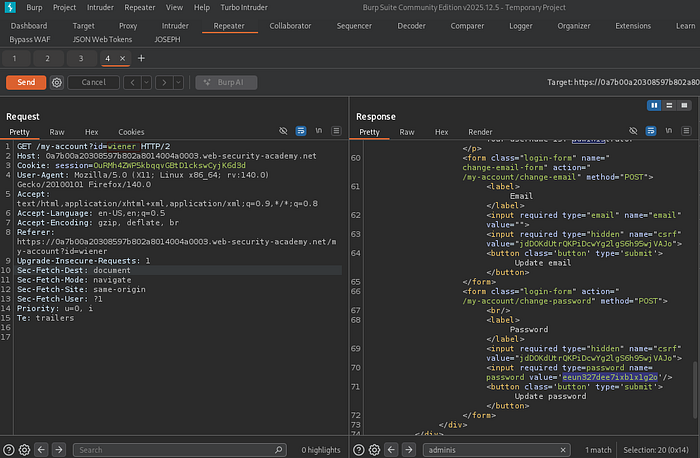Viewport: 700px width, 458px height.
Task: Show Request Raw view
Action: point(57,132)
